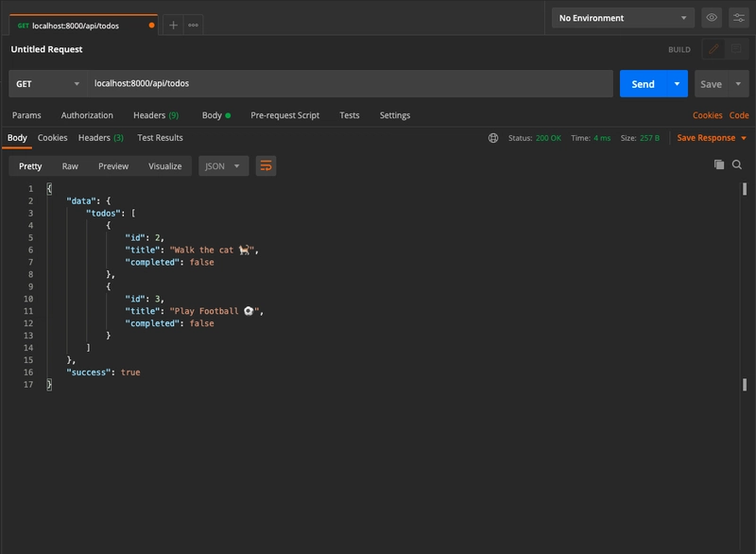This screenshot has width=756, height=554.
Task: Toggle line wrap icon in response toolbar
Action: click(x=266, y=165)
